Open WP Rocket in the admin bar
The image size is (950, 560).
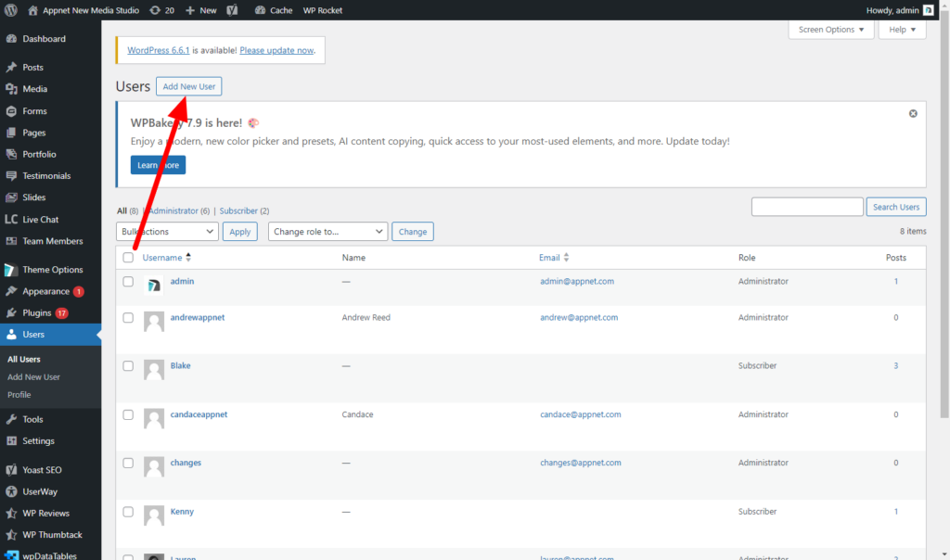click(x=322, y=10)
